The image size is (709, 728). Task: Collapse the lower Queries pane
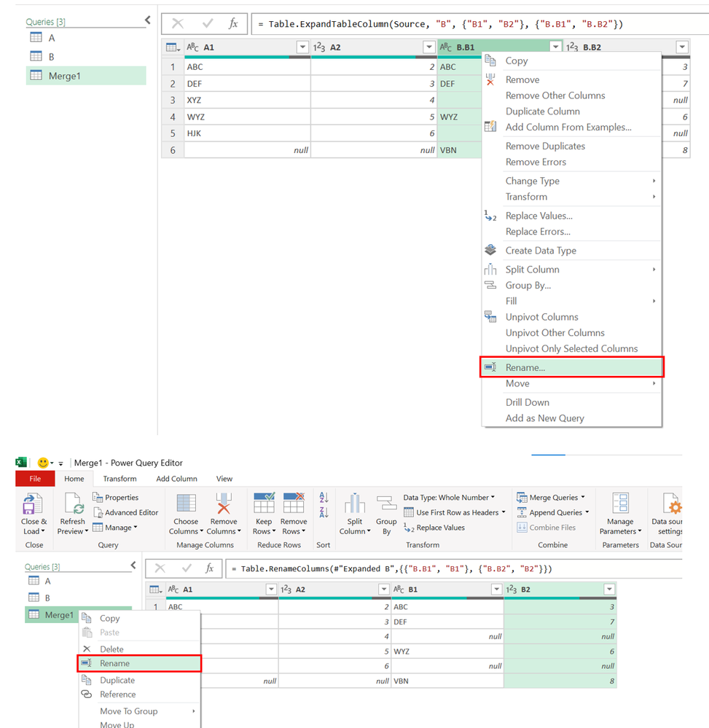(133, 565)
